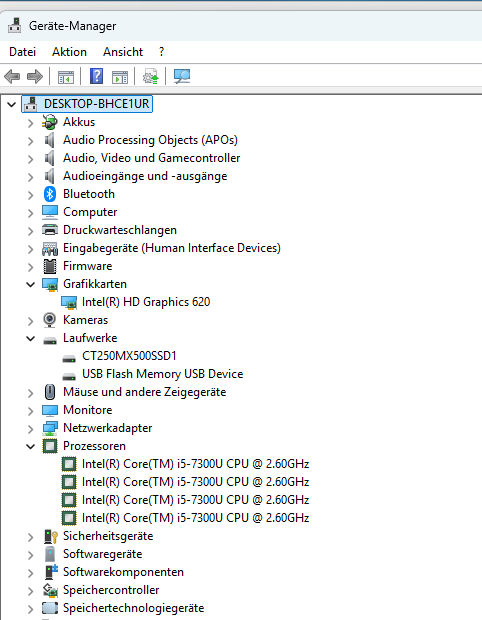482x620 pixels.
Task: Select DESKTOP-BHCE1UR computer name
Action: (96, 104)
